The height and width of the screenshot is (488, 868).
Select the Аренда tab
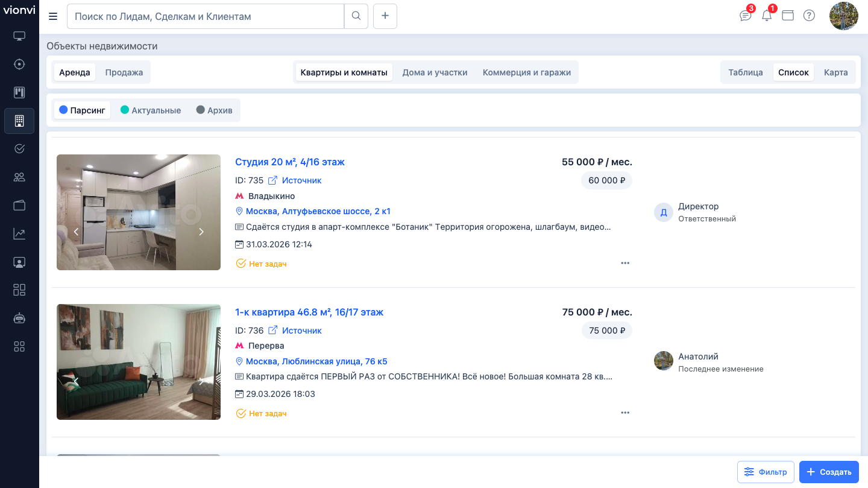point(75,72)
